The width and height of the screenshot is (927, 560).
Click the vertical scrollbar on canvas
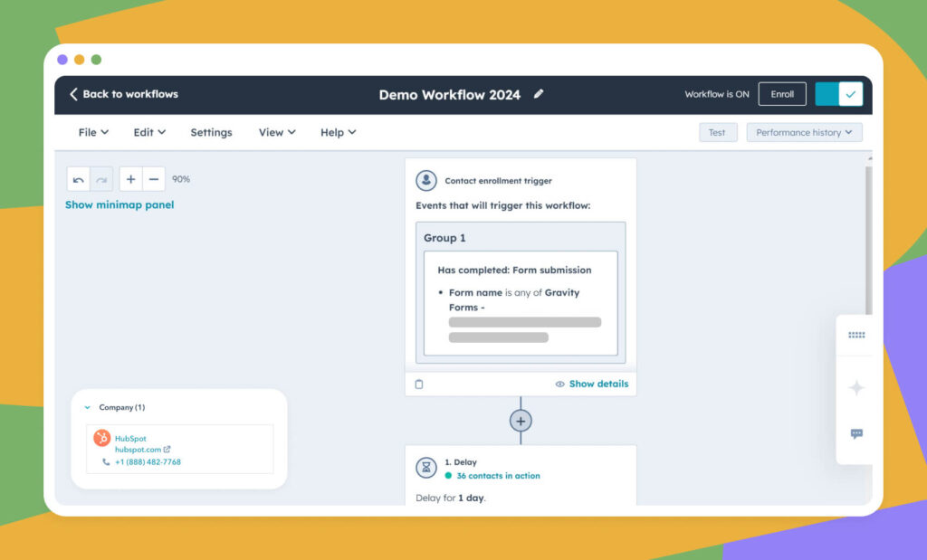click(868, 239)
